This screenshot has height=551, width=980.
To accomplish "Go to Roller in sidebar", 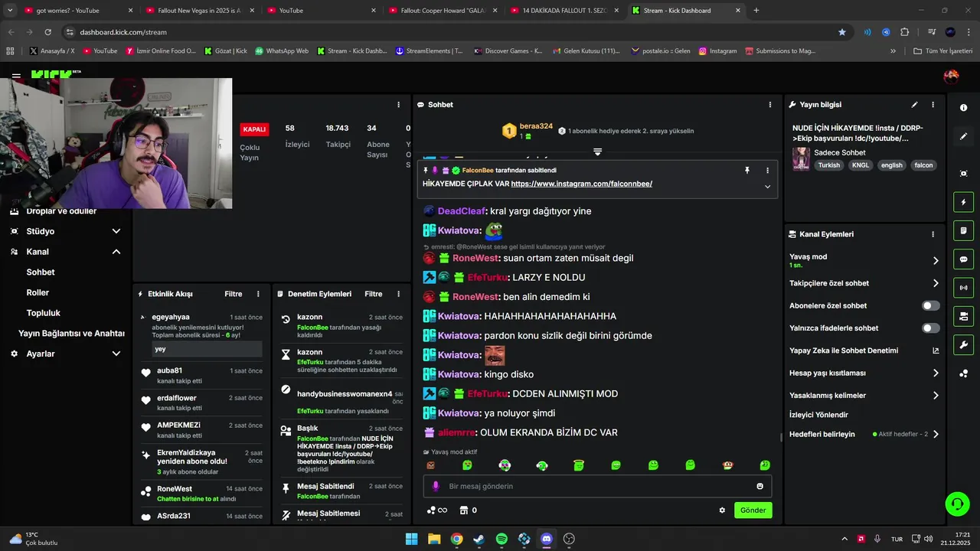I will (38, 292).
